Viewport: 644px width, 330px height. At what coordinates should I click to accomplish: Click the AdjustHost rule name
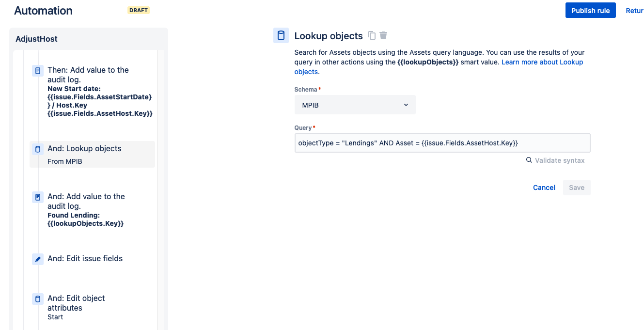pos(36,39)
